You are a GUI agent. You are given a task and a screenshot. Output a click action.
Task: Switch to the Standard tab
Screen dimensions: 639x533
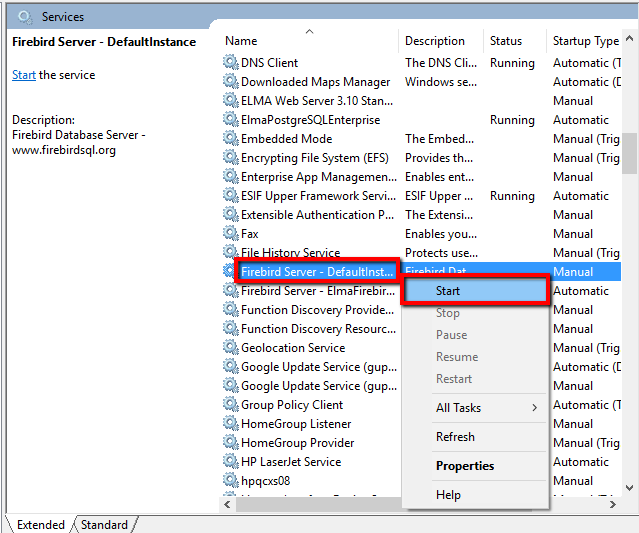pyautogui.click(x=104, y=524)
